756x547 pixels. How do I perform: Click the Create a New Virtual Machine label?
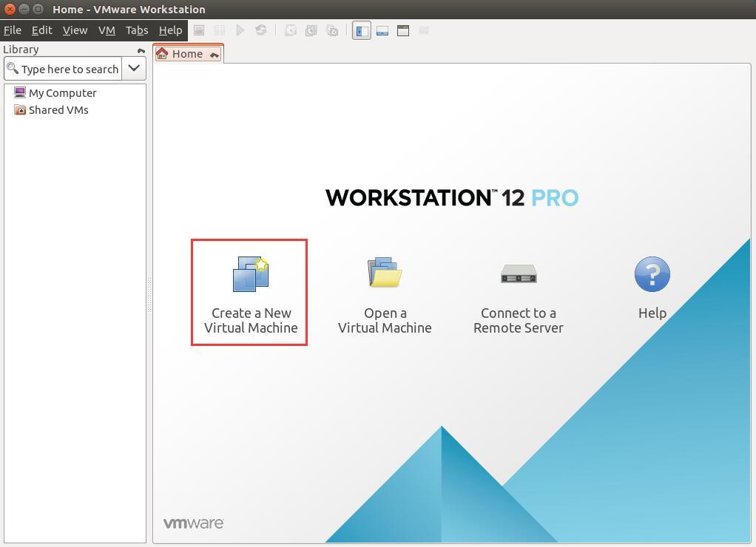click(x=251, y=321)
